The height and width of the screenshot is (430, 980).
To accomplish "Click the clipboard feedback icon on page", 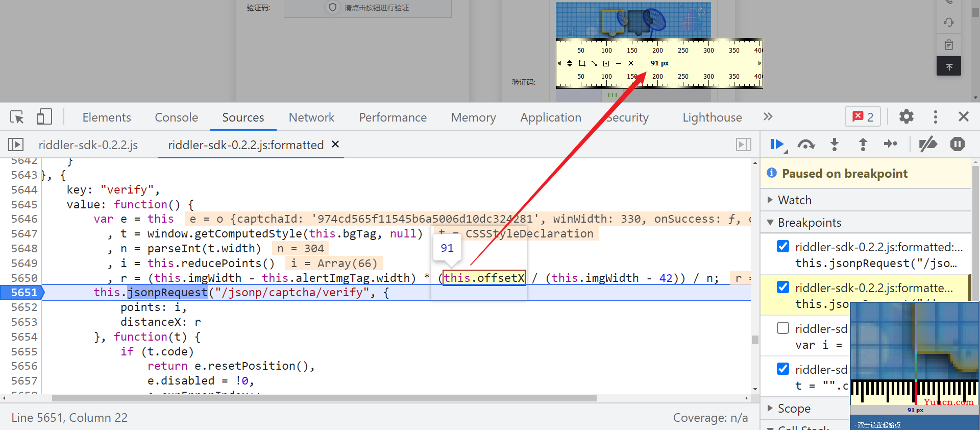I will (x=949, y=45).
